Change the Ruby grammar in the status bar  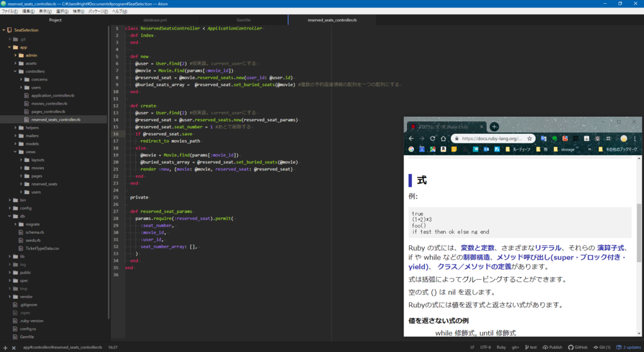(x=501, y=347)
